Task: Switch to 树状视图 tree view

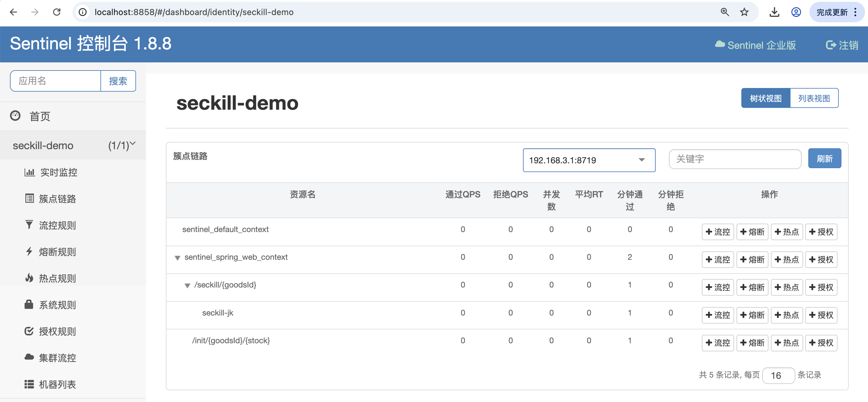Action: pos(765,98)
